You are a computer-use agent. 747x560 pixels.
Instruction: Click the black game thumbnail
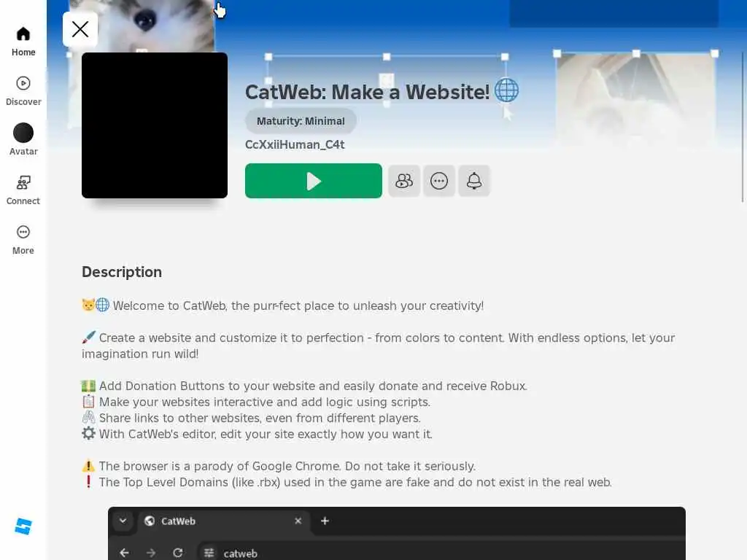155,125
